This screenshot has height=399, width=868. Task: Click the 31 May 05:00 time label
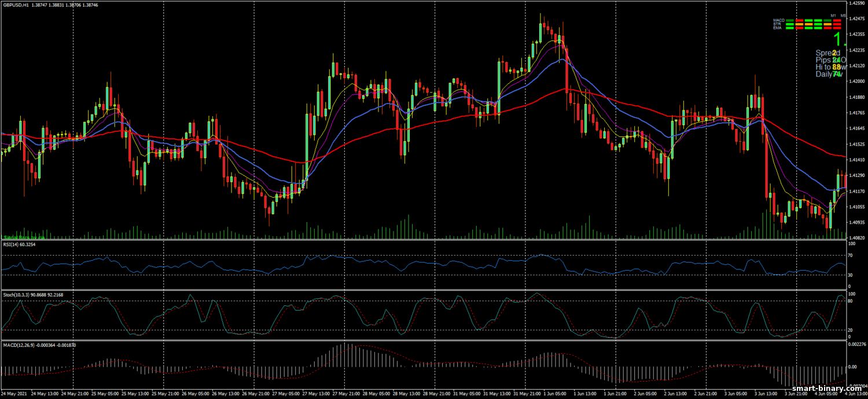[x=467, y=393]
